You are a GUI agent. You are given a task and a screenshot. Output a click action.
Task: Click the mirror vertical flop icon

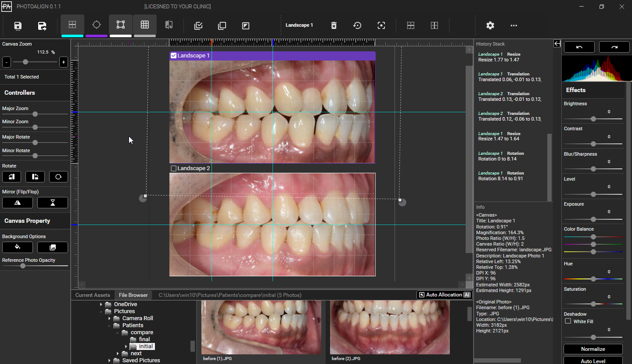(x=53, y=203)
